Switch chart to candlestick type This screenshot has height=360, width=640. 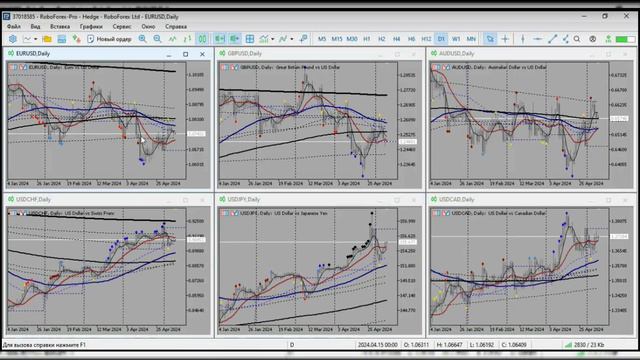(x=202, y=39)
